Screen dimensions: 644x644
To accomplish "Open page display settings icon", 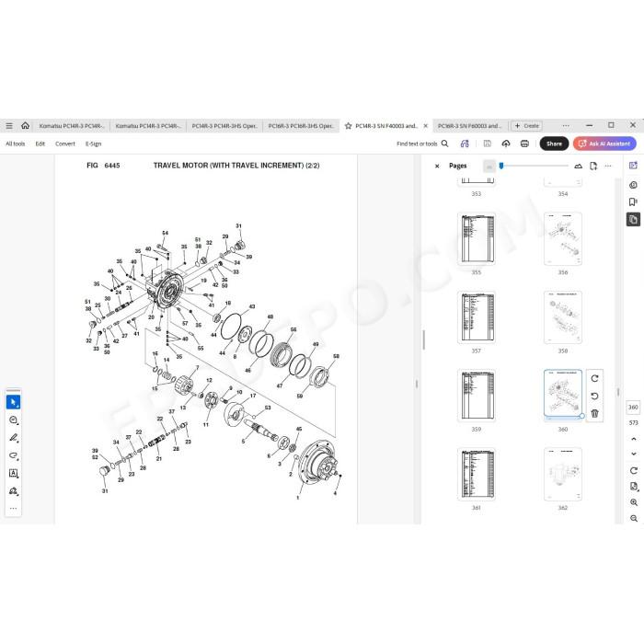I will pyautogui.click(x=633, y=487).
